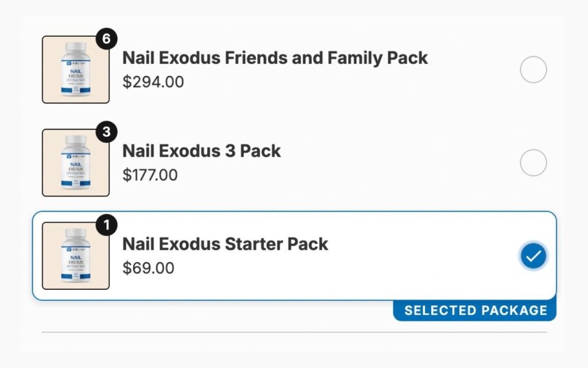Click the Nail Exodus 3 Pack title
The width and height of the screenshot is (588, 368).
click(202, 151)
